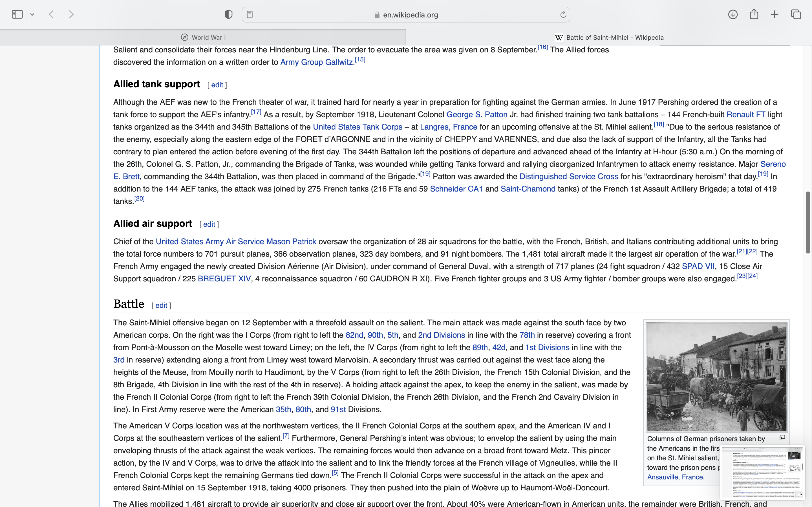This screenshot has height=507, width=812.
Task: Open the George S. Patton link
Action: (x=476, y=115)
